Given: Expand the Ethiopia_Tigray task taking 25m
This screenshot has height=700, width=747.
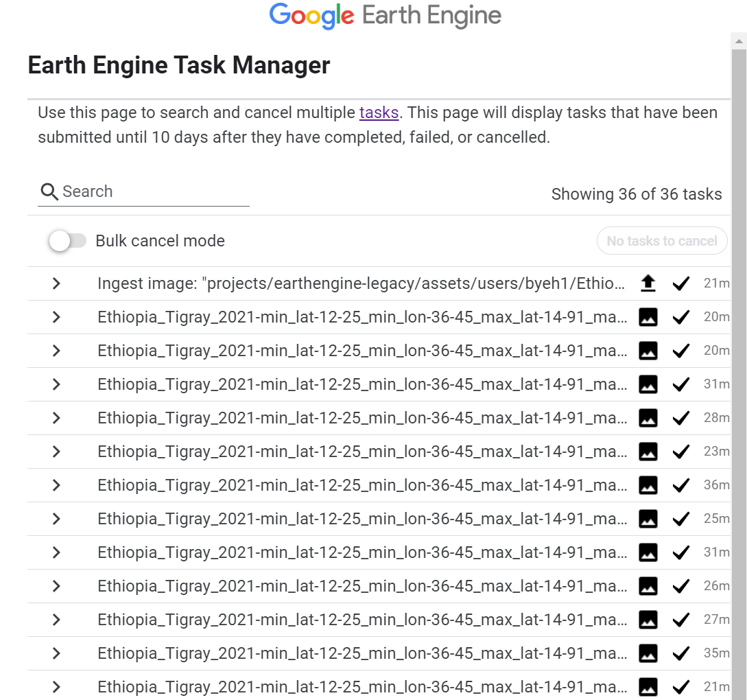Looking at the screenshot, I should [56, 518].
